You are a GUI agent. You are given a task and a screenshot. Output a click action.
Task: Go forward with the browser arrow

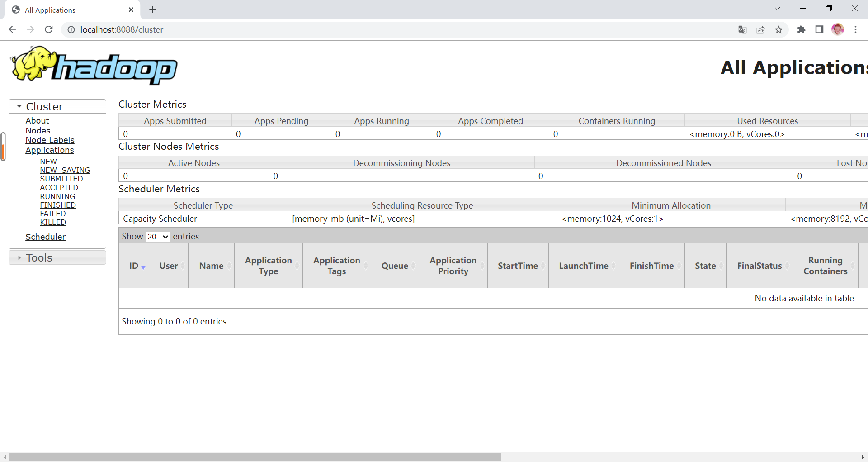[30, 29]
